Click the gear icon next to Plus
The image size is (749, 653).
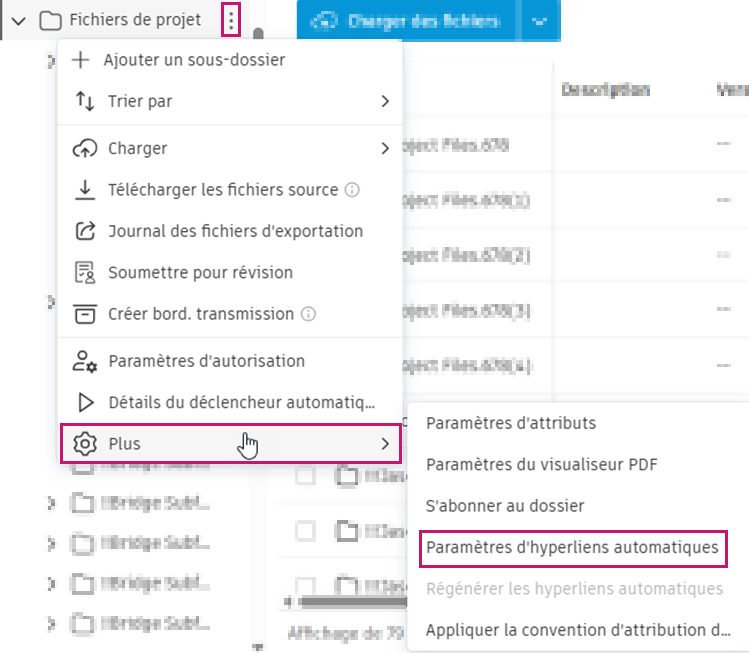click(85, 443)
